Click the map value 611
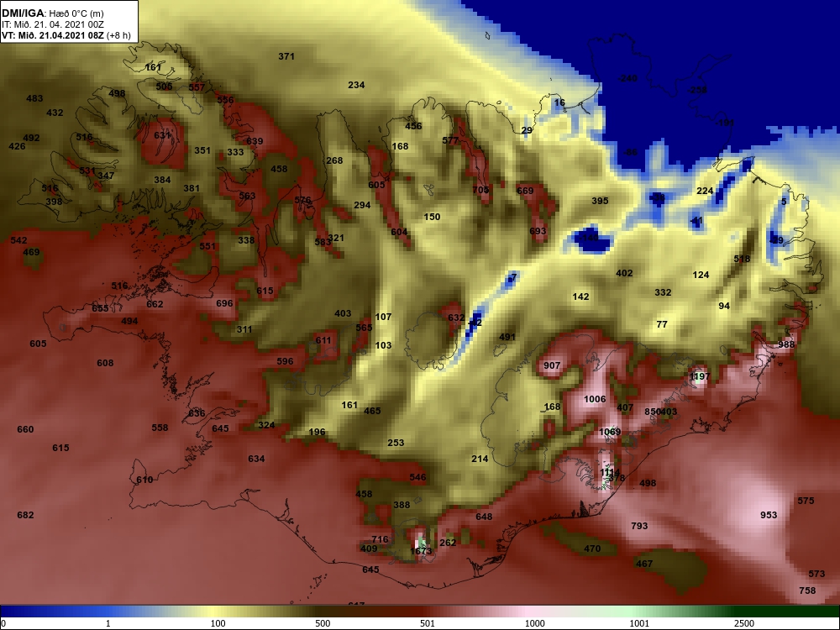Screen dimensions: 840x630 coord(323,340)
